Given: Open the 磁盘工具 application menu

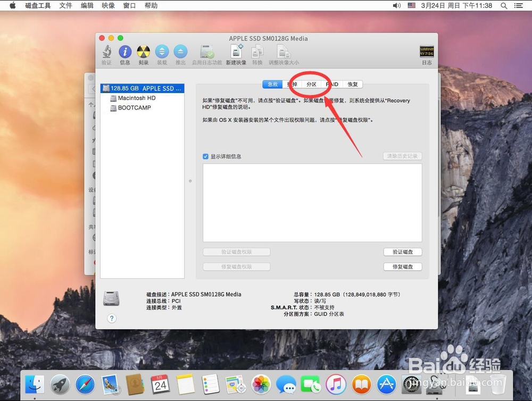Looking at the screenshot, I should click(x=38, y=5).
